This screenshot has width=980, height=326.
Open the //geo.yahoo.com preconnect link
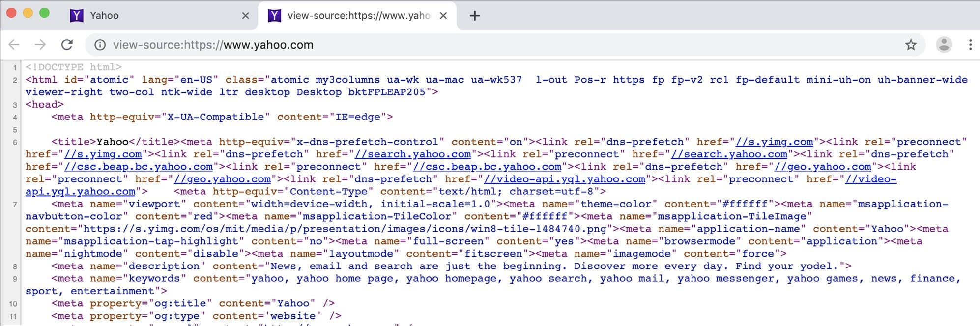(222, 179)
